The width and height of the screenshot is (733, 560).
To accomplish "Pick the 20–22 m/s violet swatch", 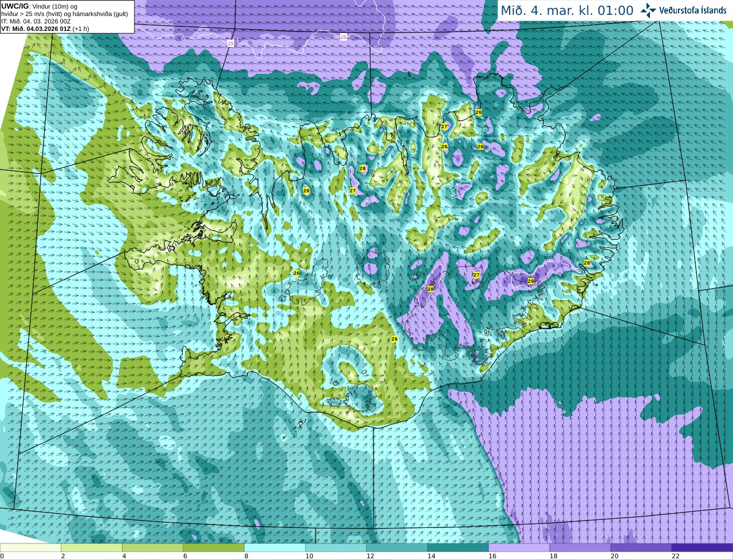I will pos(641,547).
